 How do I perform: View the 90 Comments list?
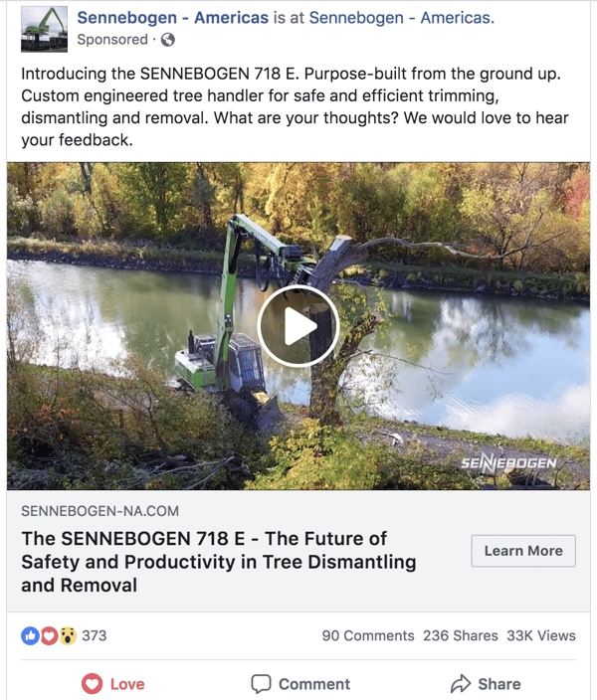point(368,635)
